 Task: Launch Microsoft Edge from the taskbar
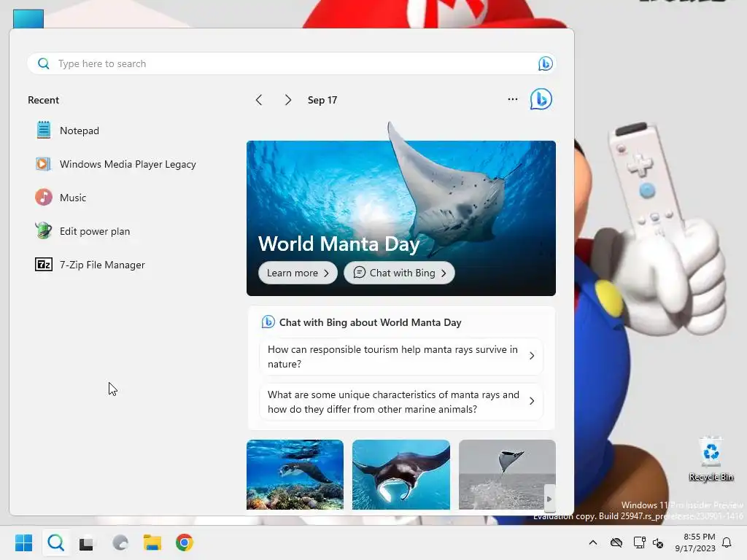[x=120, y=542]
